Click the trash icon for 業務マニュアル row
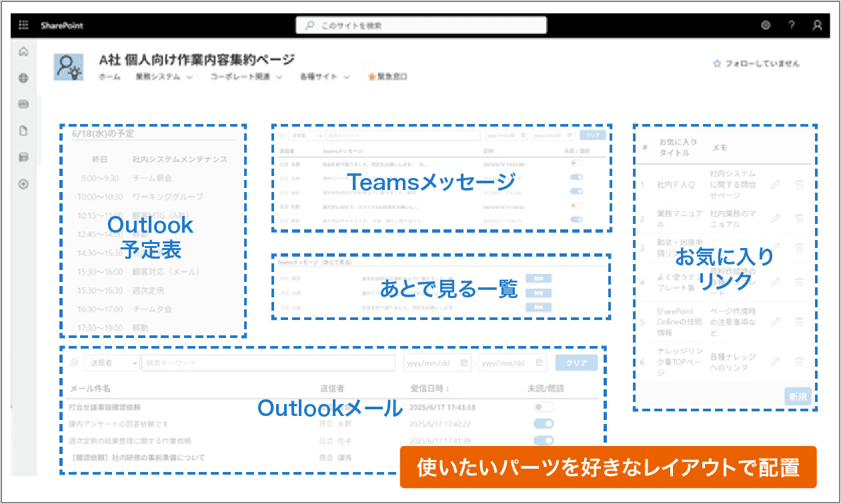This screenshot has height=504, width=841. point(799,218)
